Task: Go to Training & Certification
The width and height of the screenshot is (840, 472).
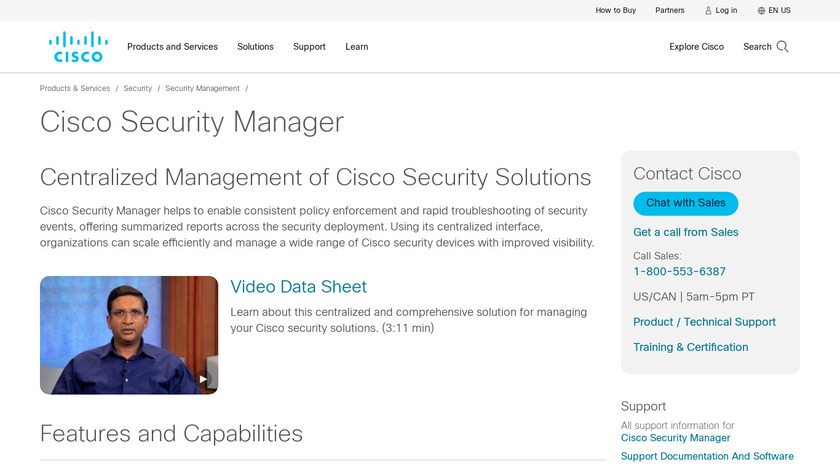Action: point(690,347)
